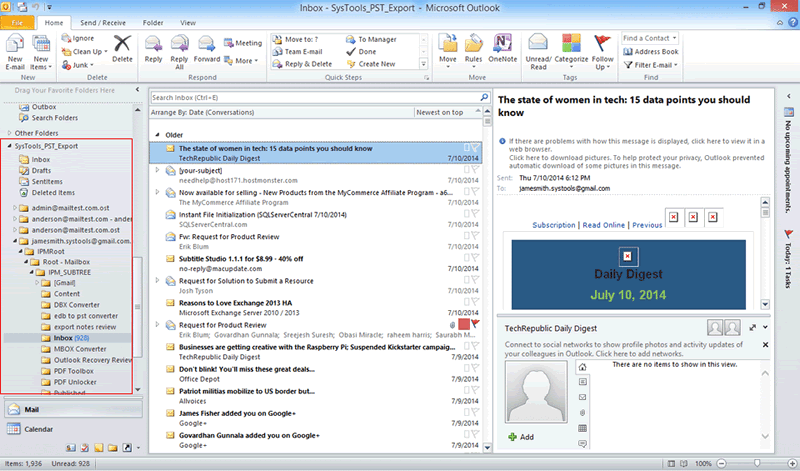The width and height of the screenshot is (800, 471).
Task: Create a New E-mail
Action: coord(15,52)
